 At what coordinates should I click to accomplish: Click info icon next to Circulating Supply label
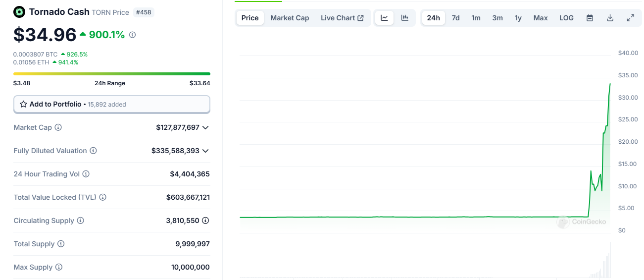coord(81,221)
